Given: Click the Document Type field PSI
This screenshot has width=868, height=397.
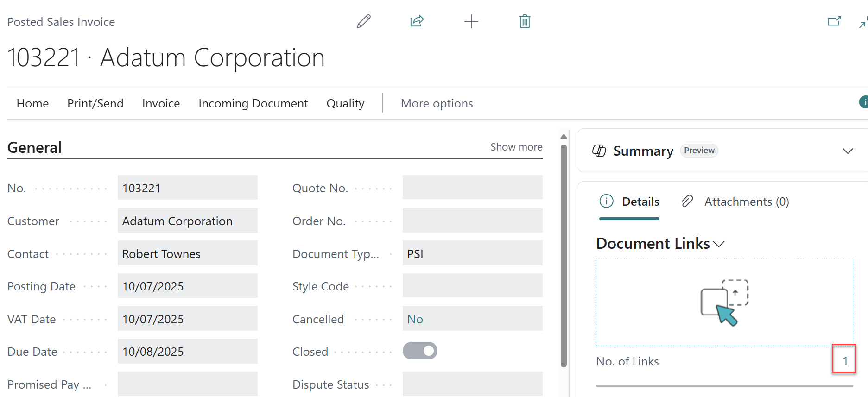Looking at the screenshot, I should pos(473,253).
